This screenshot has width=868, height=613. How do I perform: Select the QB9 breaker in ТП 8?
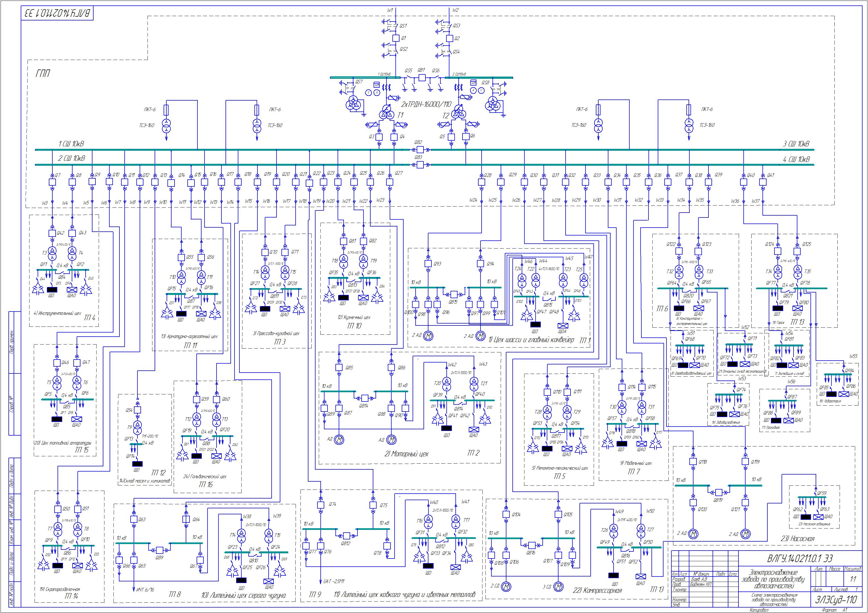(x=160, y=550)
